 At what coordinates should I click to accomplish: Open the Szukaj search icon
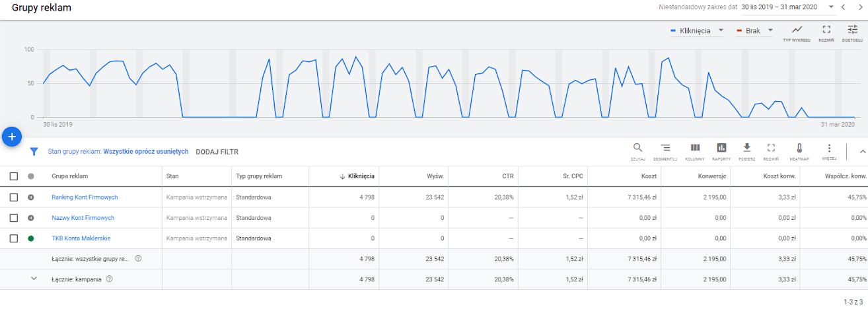(637, 149)
